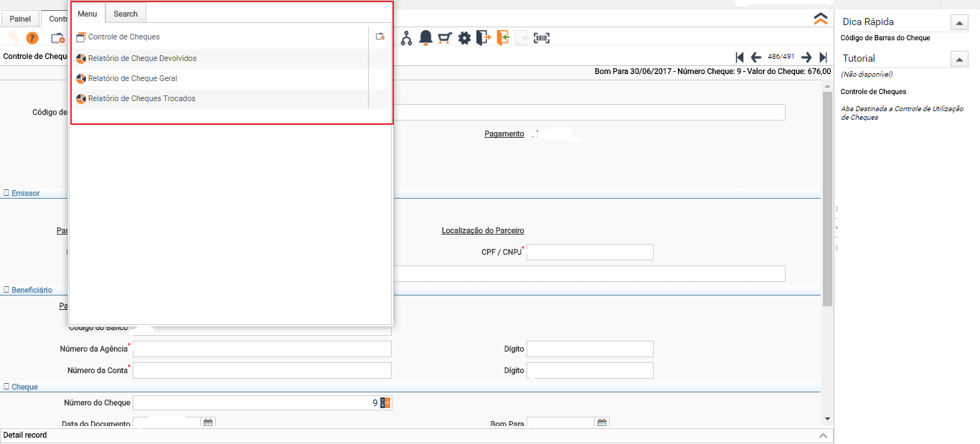This screenshot has width=980, height=444.
Task: Click the Pagamento link
Action: tap(504, 133)
